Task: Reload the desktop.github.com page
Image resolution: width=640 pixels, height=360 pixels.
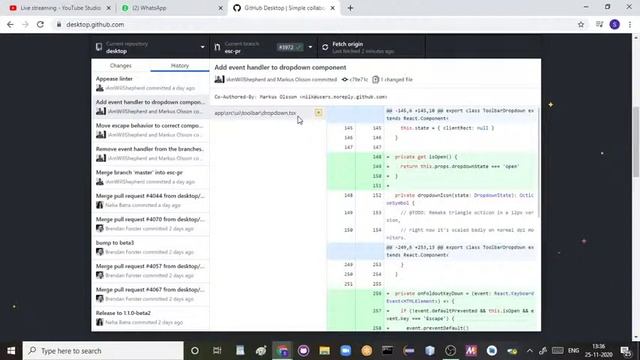Action: 40,24
